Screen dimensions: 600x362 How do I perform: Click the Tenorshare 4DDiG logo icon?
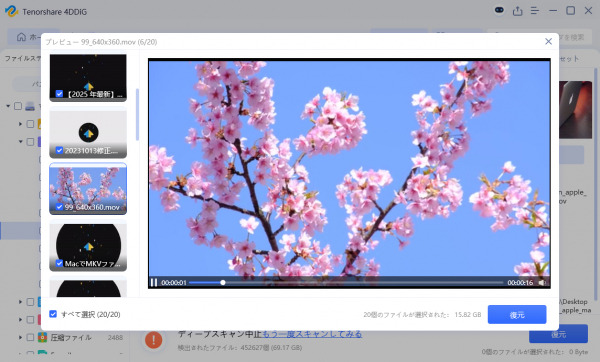coord(11,11)
